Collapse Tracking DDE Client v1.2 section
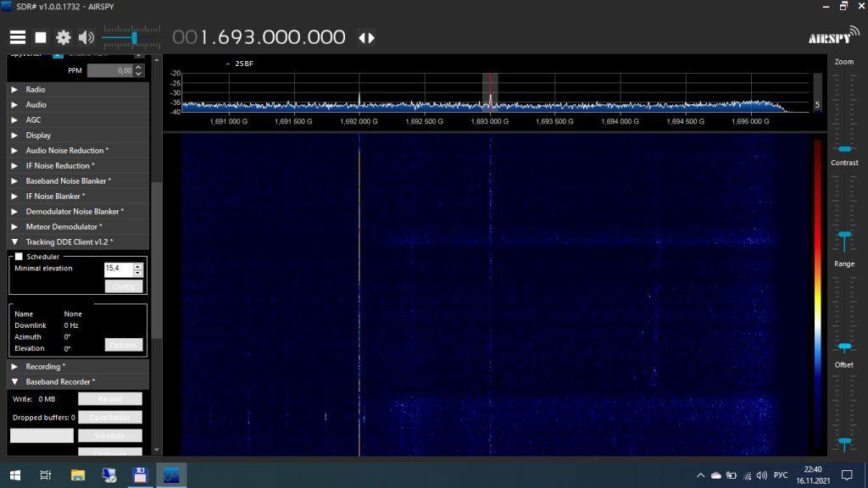This screenshot has width=868, height=488. click(78, 241)
